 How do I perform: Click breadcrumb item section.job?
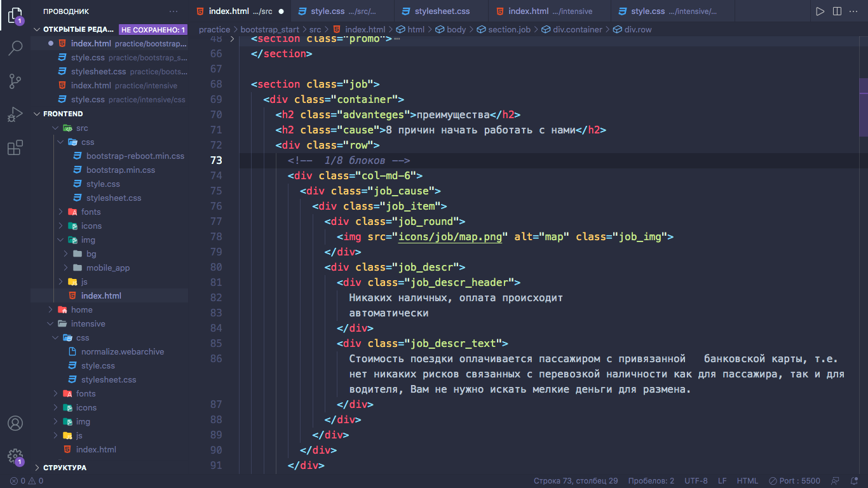click(503, 29)
